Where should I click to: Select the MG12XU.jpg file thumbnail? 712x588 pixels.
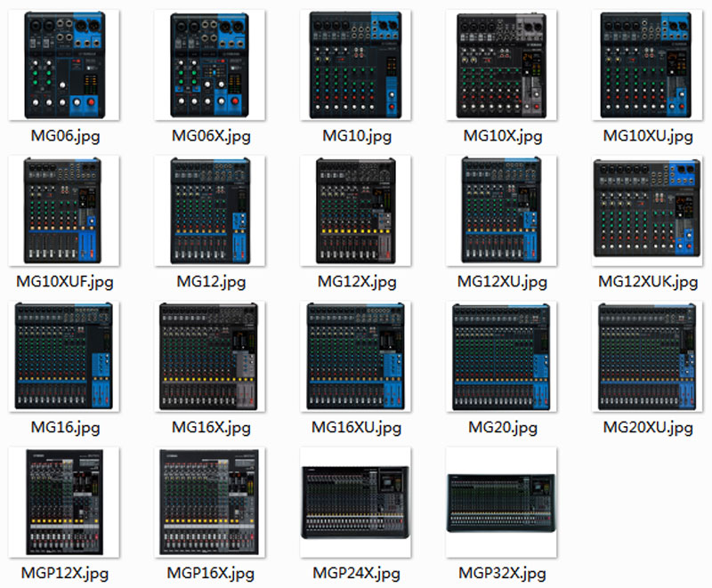pyautogui.click(x=502, y=211)
